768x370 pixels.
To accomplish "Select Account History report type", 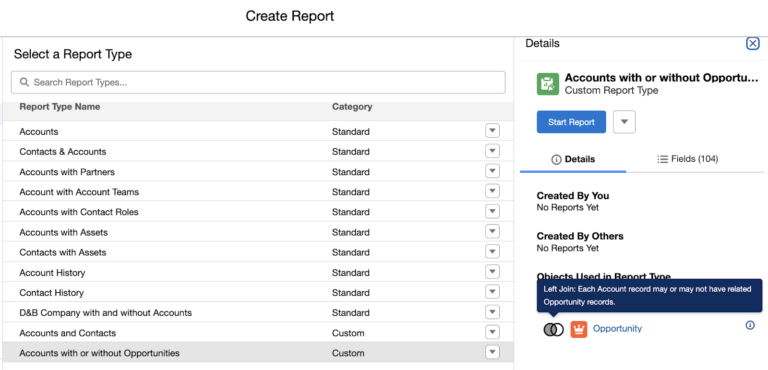I will 52,272.
